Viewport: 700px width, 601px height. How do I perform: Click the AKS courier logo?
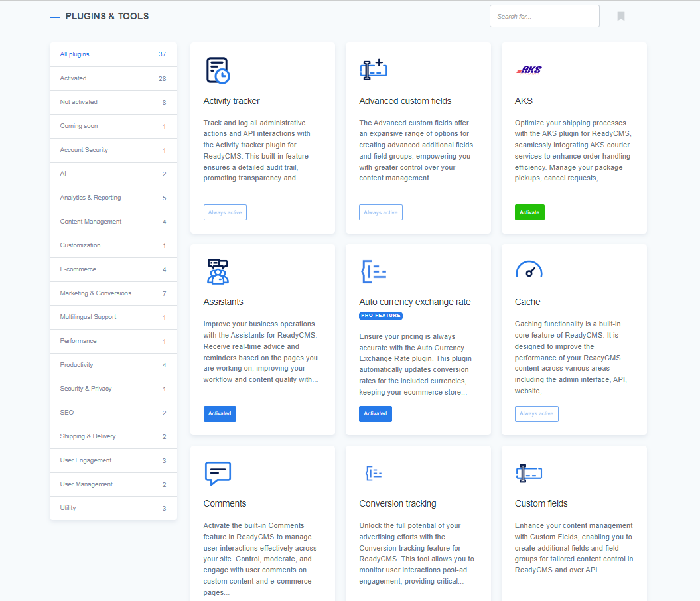529,70
